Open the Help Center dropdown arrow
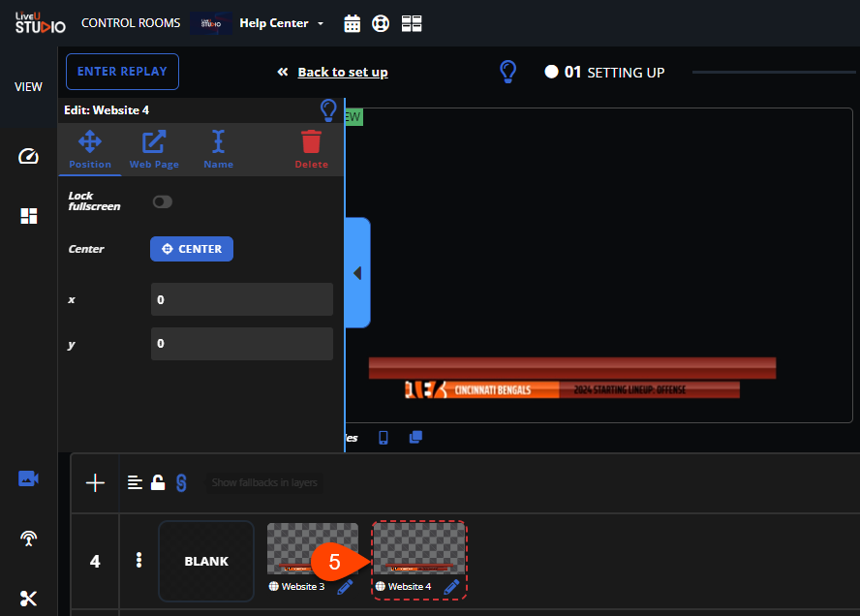The height and width of the screenshot is (616, 860). [x=321, y=23]
